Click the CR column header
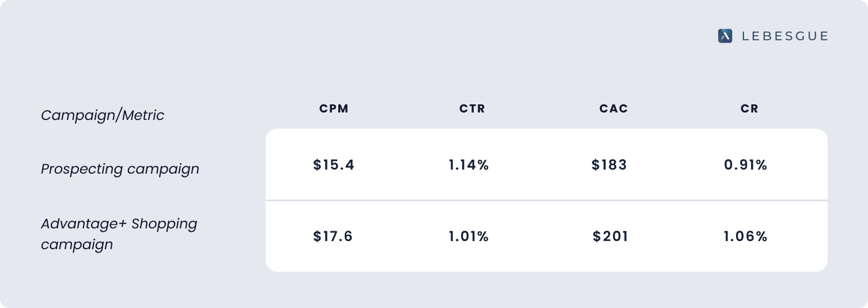 [749, 108]
